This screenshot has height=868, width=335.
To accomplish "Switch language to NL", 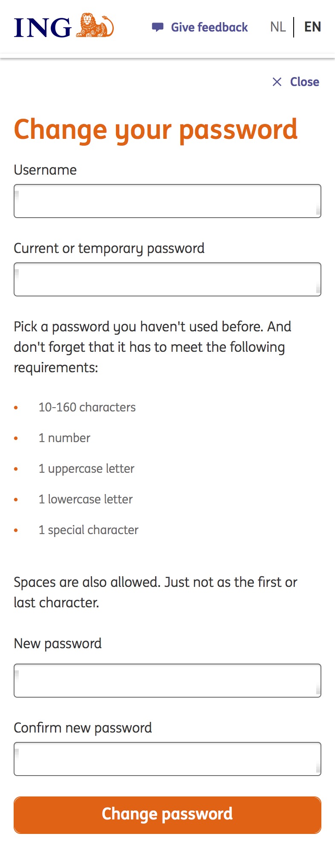I will tap(278, 27).
